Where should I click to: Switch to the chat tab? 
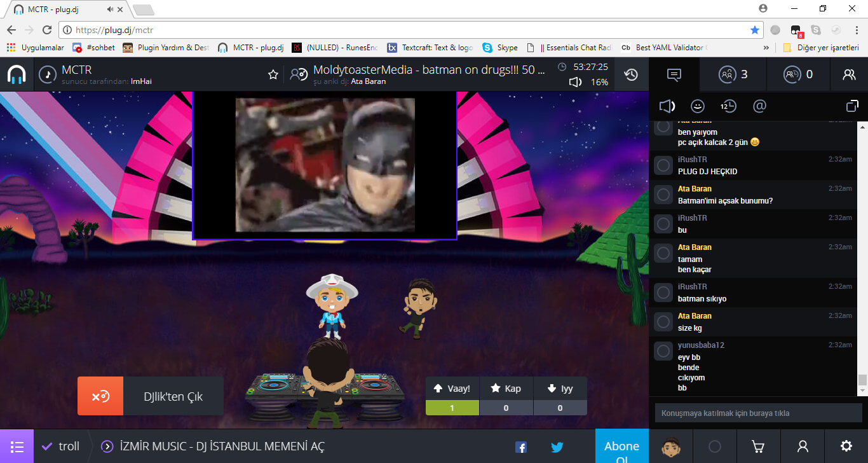[674, 74]
